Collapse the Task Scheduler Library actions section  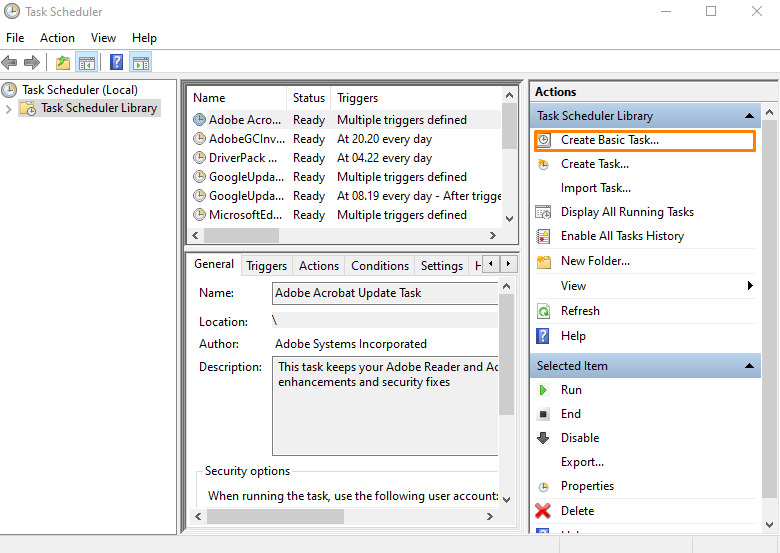[x=749, y=116]
